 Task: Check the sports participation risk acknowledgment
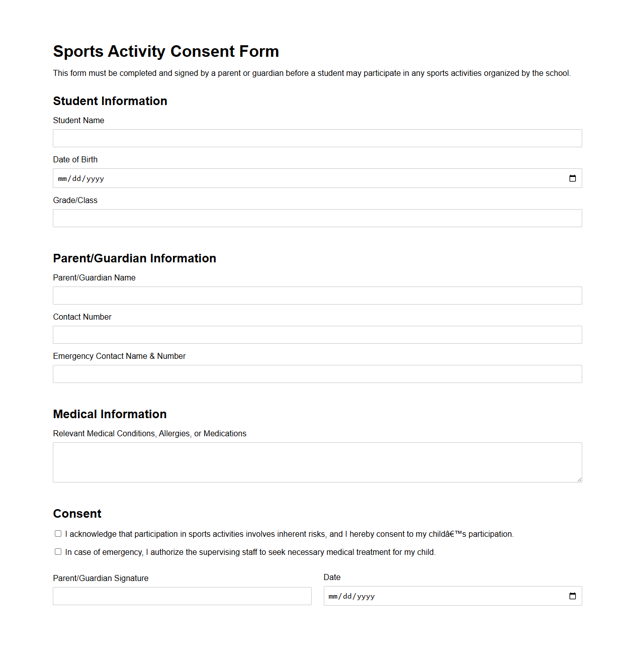(58, 533)
